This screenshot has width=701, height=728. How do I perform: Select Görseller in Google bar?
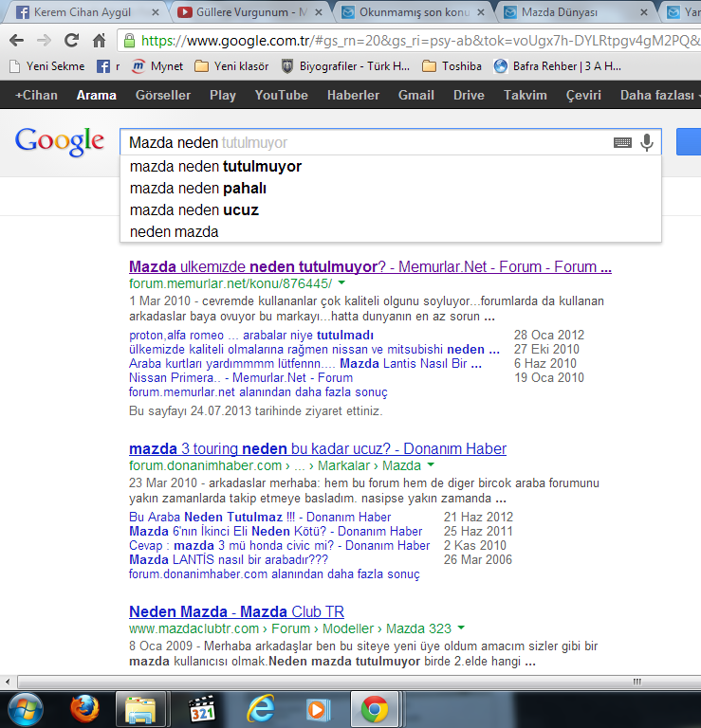click(163, 95)
